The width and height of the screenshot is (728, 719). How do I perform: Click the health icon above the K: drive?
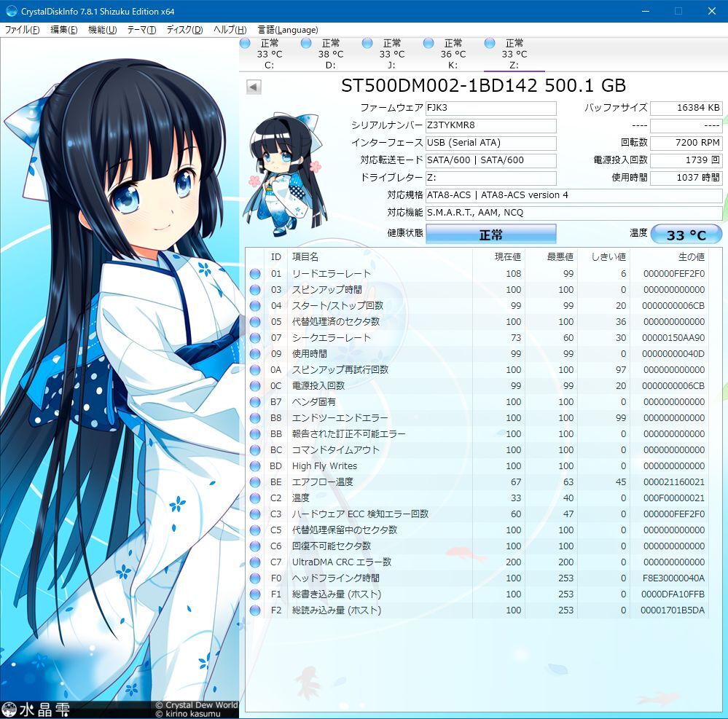[427, 44]
